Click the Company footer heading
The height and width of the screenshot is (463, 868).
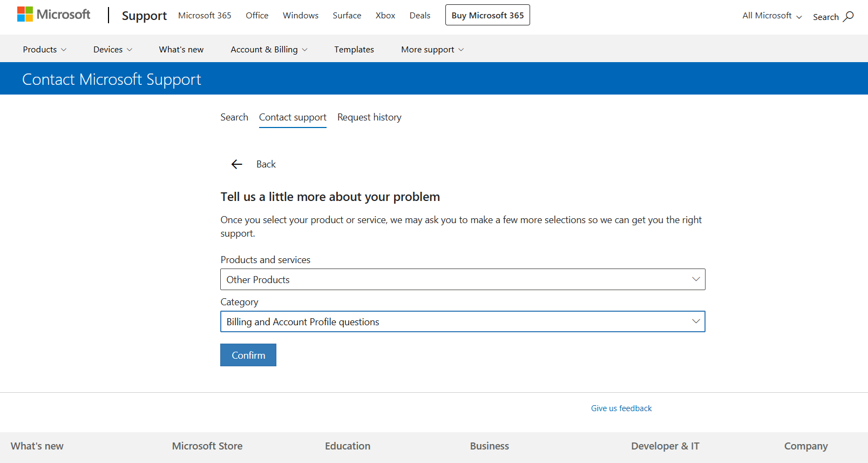(x=806, y=446)
